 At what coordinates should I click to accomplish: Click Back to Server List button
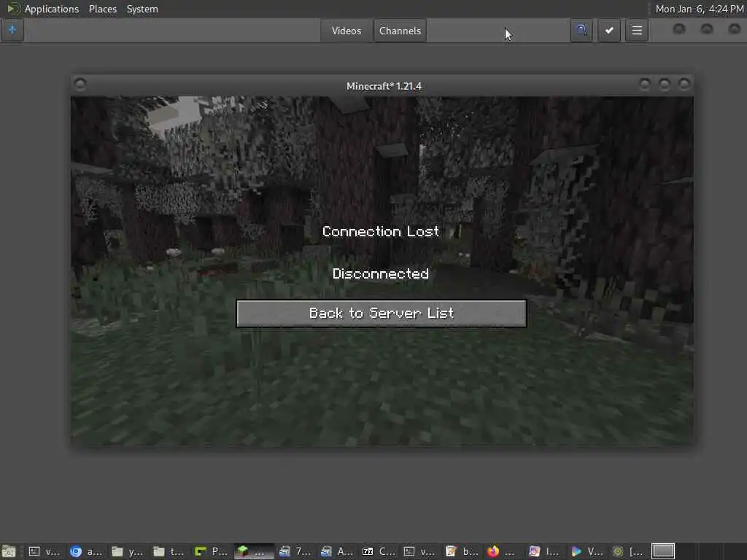pos(381,314)
